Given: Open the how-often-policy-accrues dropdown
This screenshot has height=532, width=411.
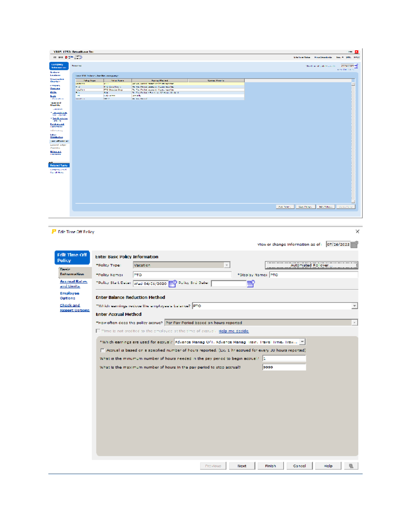Looking at the screenshot, I should click(x=354, y=323).
